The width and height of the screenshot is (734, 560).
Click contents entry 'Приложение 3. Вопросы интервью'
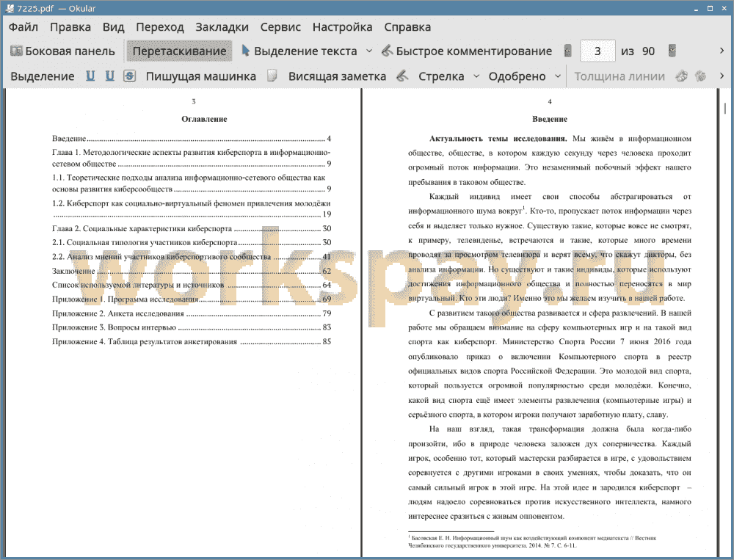[192, 327]
